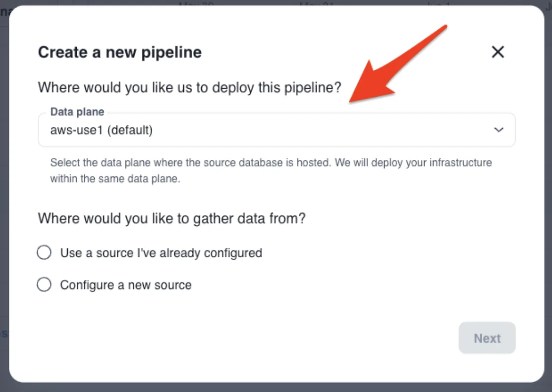Click the data plane helper description text

271,171
